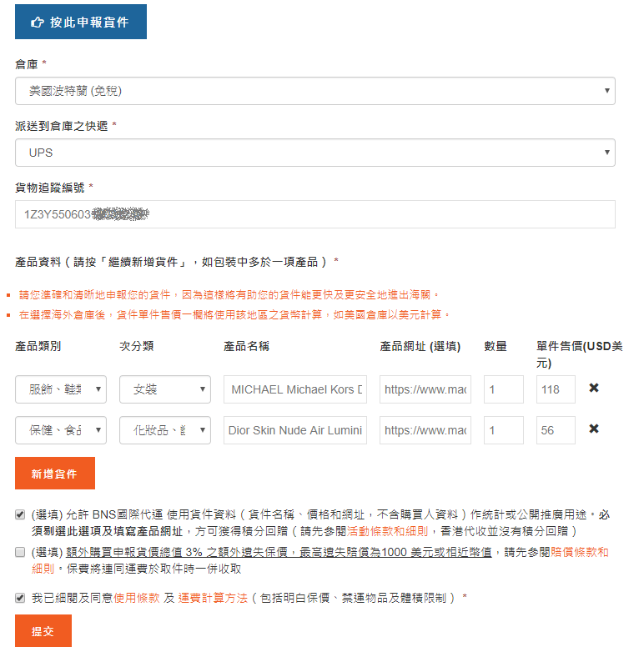Click the Michael Kors product name field
This screenshot has height=657, width=644.
[295, 389]
